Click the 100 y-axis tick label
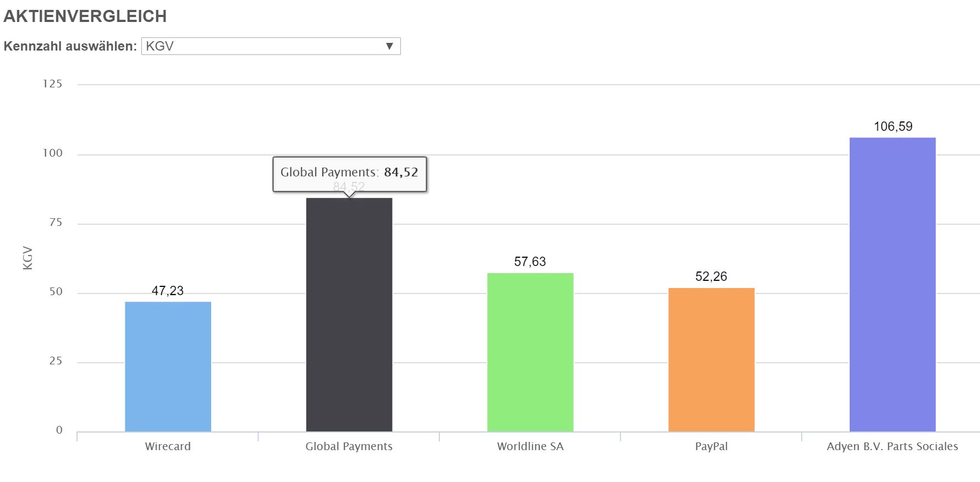980x482 pixels. click(53, 153)
